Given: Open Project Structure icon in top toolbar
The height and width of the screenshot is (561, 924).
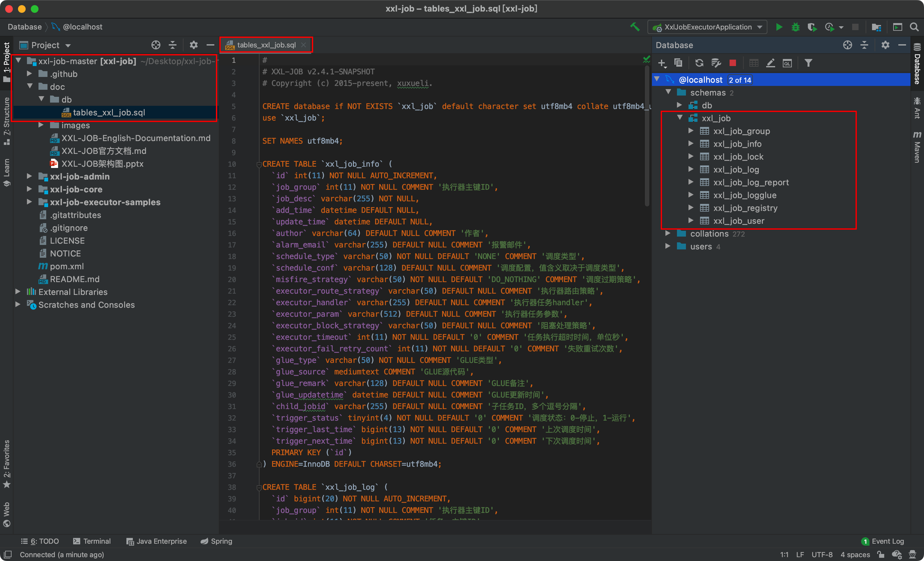Looking at the screenshot, I should click(877, 27).
